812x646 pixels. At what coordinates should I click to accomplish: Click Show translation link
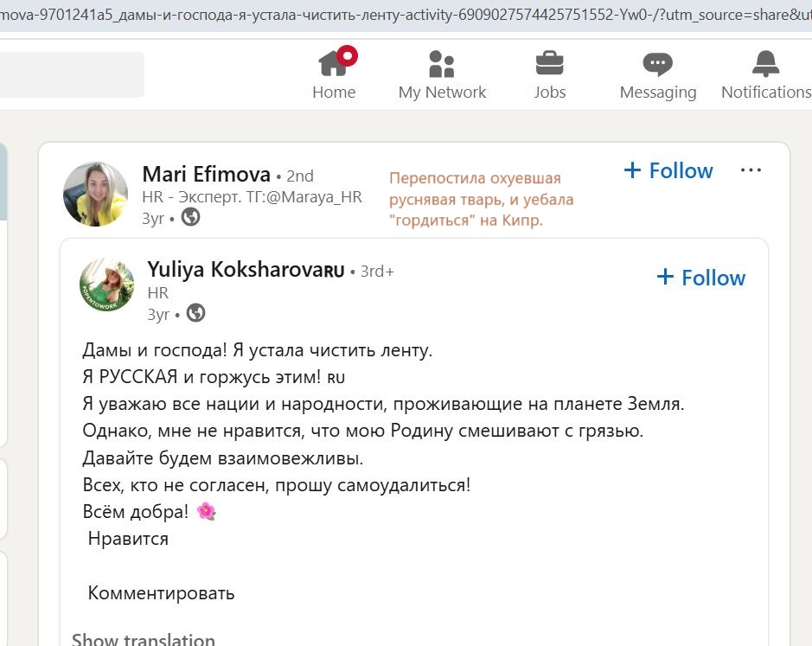[144, 638]
